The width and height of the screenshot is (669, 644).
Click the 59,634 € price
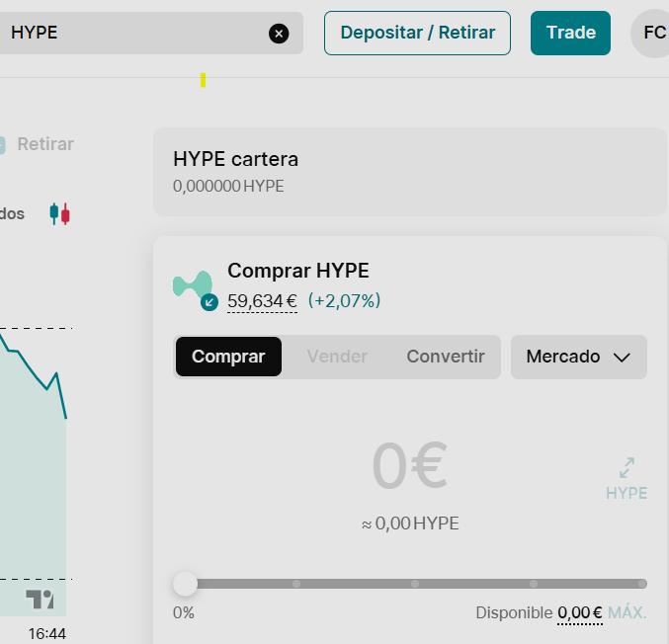point(262,301)
